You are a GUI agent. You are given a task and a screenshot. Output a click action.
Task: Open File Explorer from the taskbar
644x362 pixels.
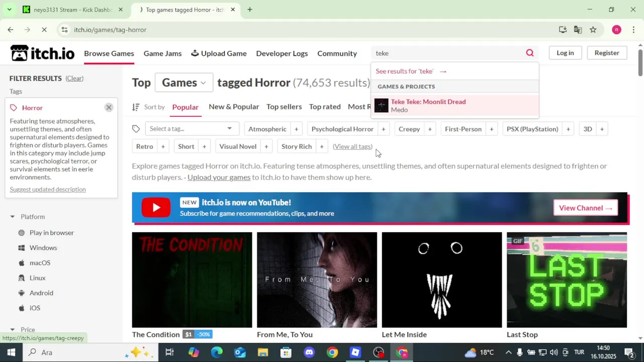point(263,352)
